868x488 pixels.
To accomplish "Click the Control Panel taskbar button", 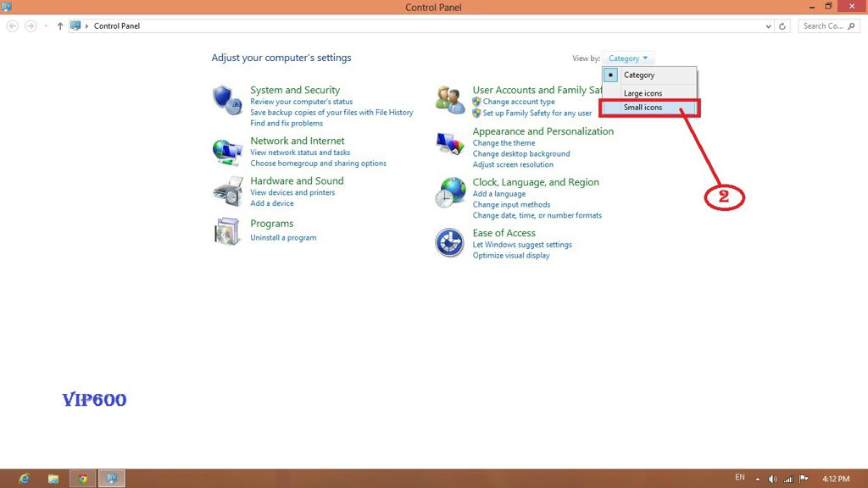I will pyautogui.click(x=112, y=479).
